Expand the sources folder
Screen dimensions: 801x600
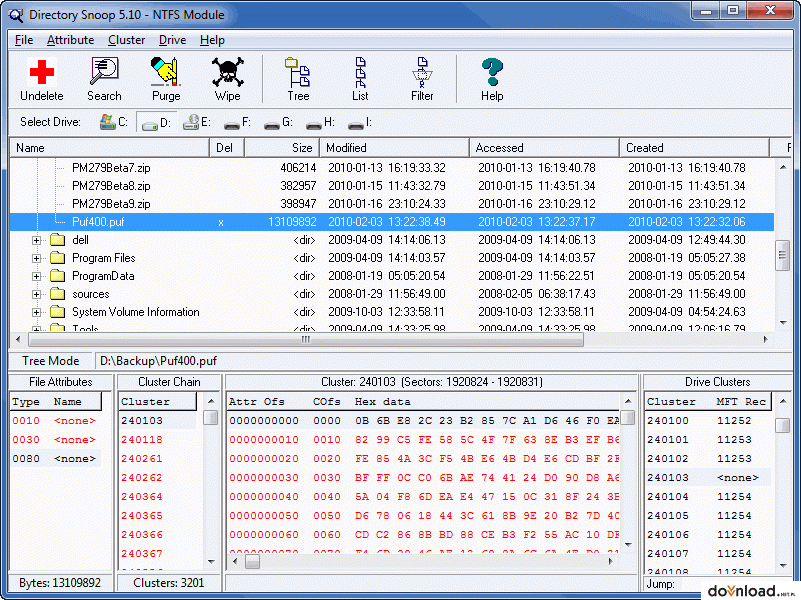click(x=36, y=295)
